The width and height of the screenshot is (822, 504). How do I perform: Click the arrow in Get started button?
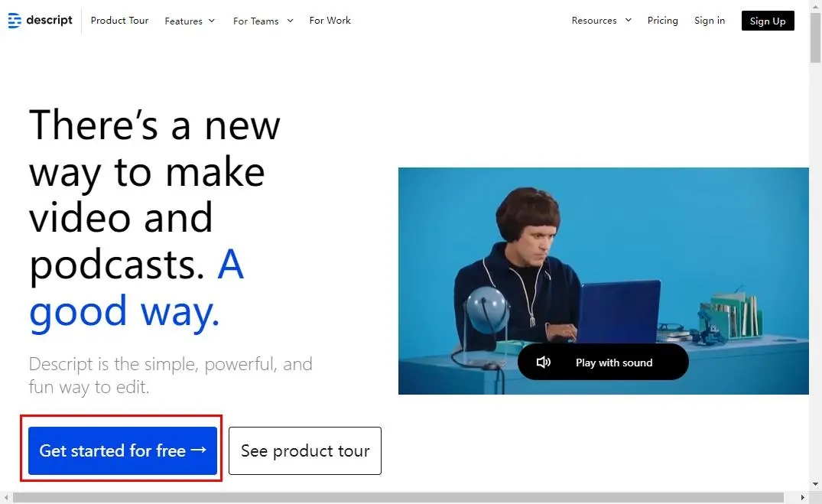click(x=198, y=450)
